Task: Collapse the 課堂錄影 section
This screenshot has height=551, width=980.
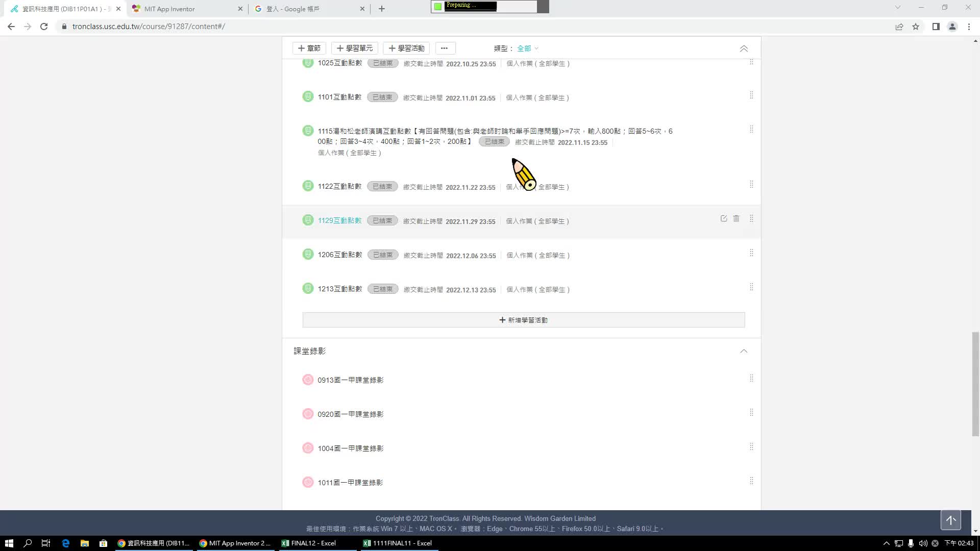Action: coord(744,351)
